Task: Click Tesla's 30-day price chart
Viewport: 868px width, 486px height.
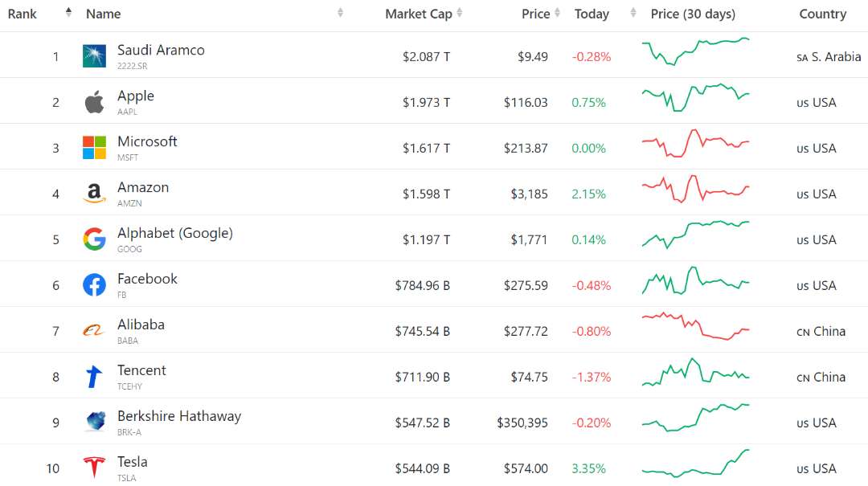Action: (695, 464)
